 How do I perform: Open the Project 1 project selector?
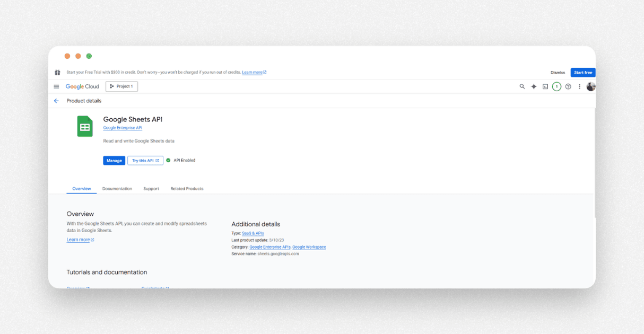pos(121,86)
